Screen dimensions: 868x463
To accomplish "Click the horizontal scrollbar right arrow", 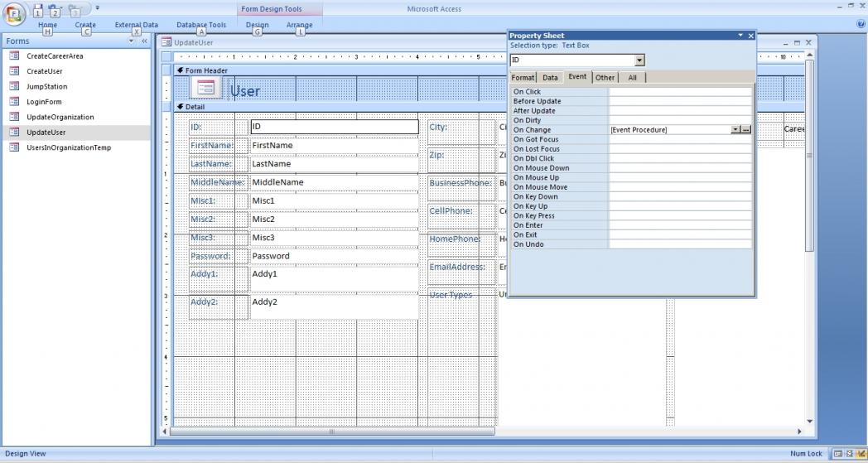I will pyautogui.click(x=799, y=432).
